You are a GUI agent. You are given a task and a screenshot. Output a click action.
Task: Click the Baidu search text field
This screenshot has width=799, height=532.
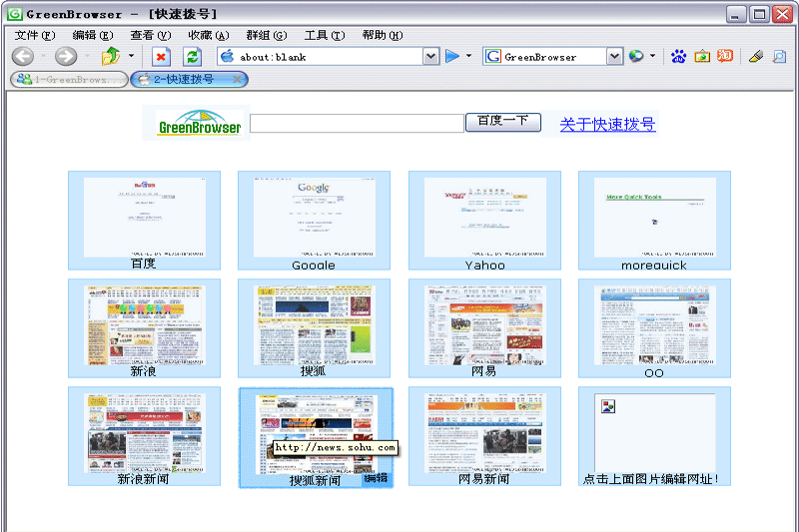click(x=357, y=124)
